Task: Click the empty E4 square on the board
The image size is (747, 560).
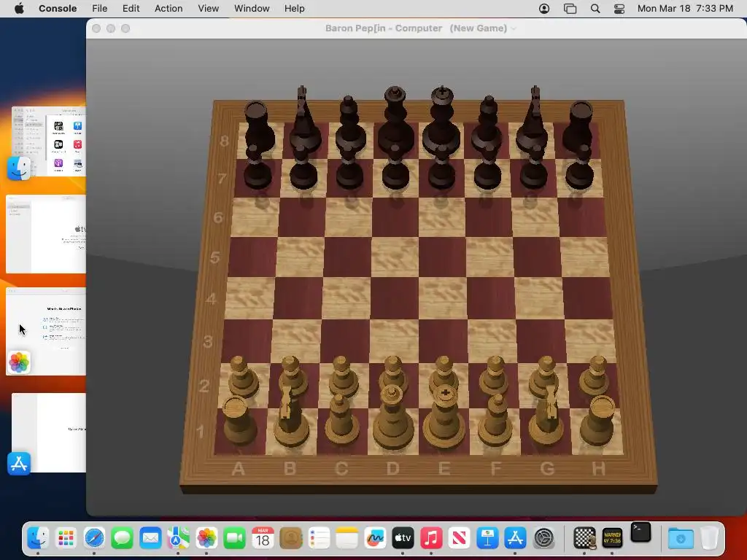Action: coord(442,298)
